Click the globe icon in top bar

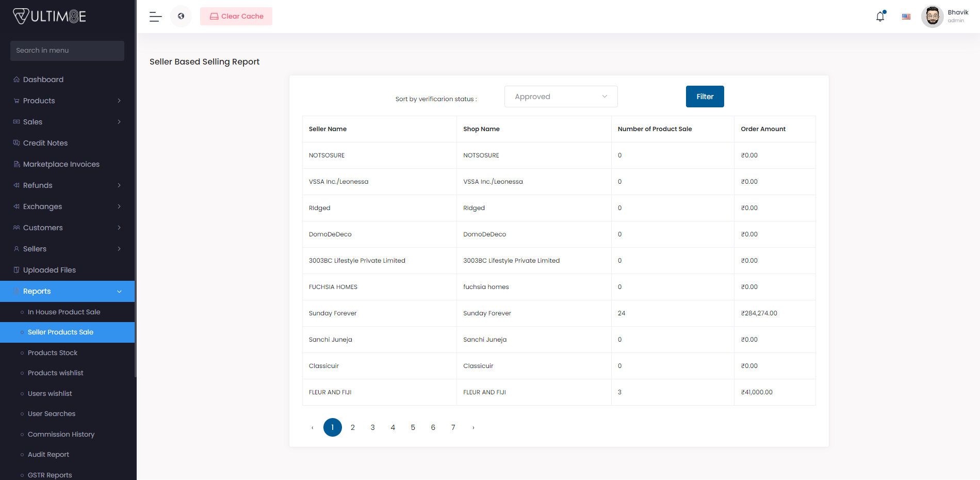click(181, 17)
